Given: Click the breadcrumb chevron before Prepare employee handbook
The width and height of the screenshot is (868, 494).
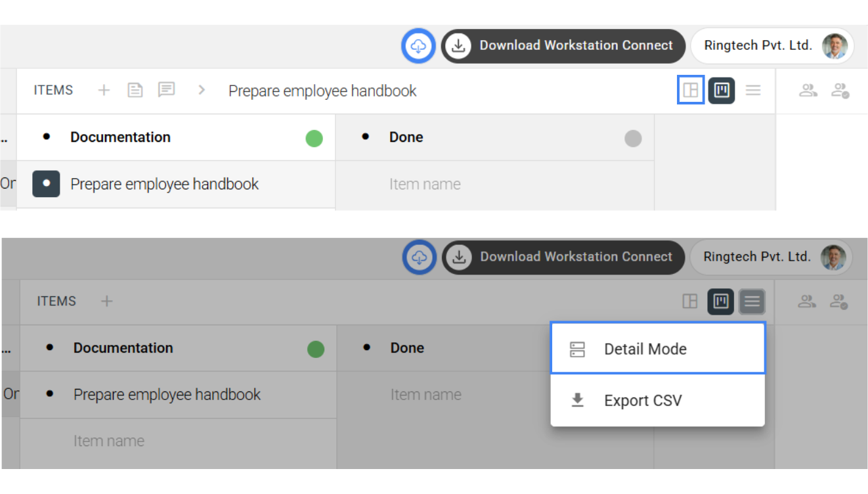Looking at the screenshot, I should (202, 90).
